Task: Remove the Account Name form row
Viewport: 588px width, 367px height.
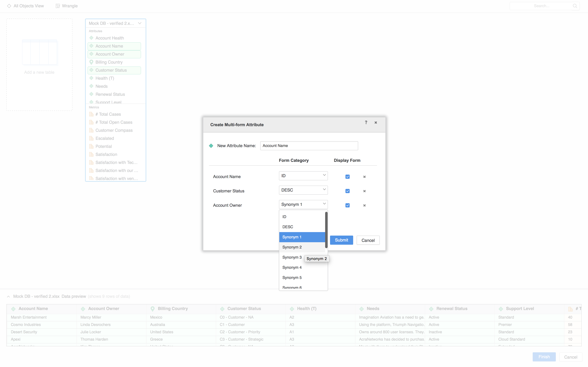Action: [364, 177]
